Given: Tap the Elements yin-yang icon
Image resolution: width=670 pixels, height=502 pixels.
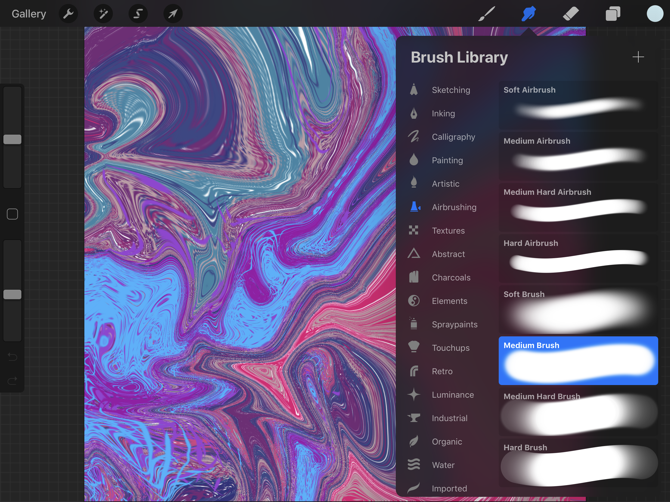Looking at the screenshot, I should pos(414,301).
